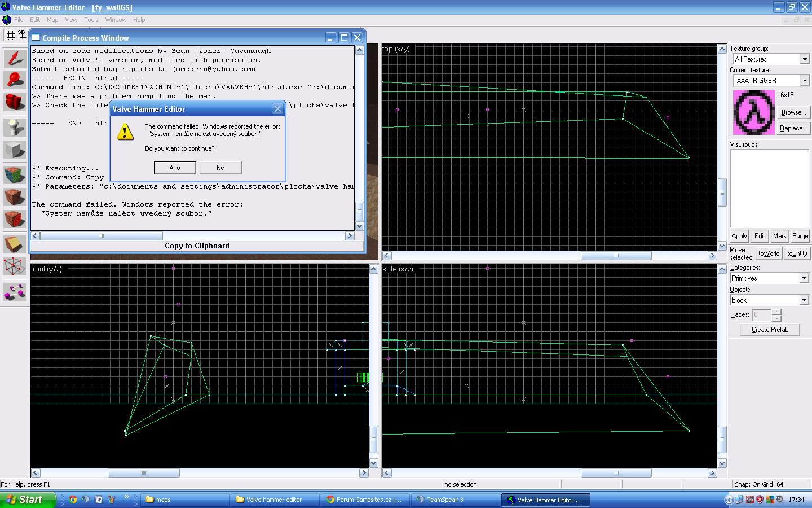812x508 pixels.
Task: Open AVG antivirus tray icon
Action: click(x=770, y=500)
